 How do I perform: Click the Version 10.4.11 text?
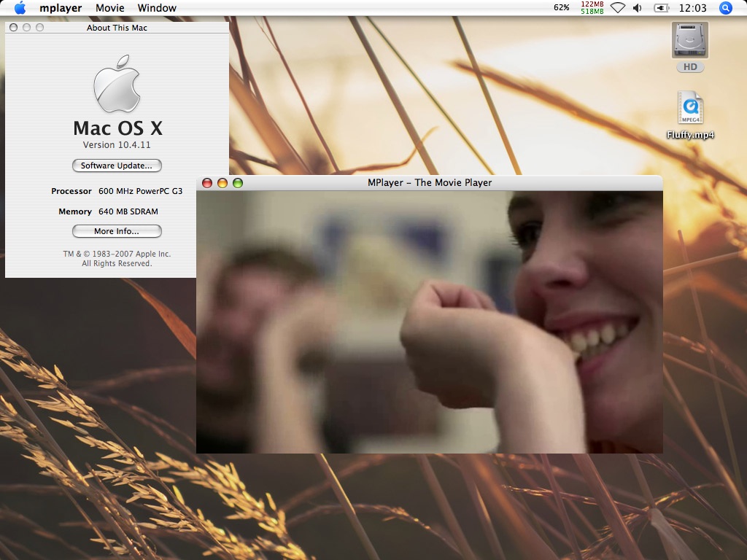click(x=117, y=145)
